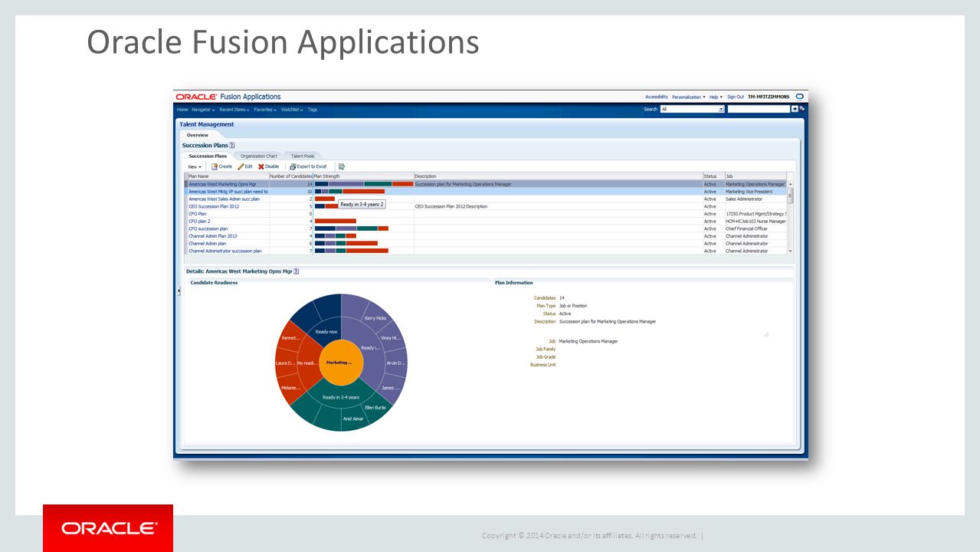Expand the Watchlist menu
The width and height of the screenshot is (980, 552).
tap(292, 110)
